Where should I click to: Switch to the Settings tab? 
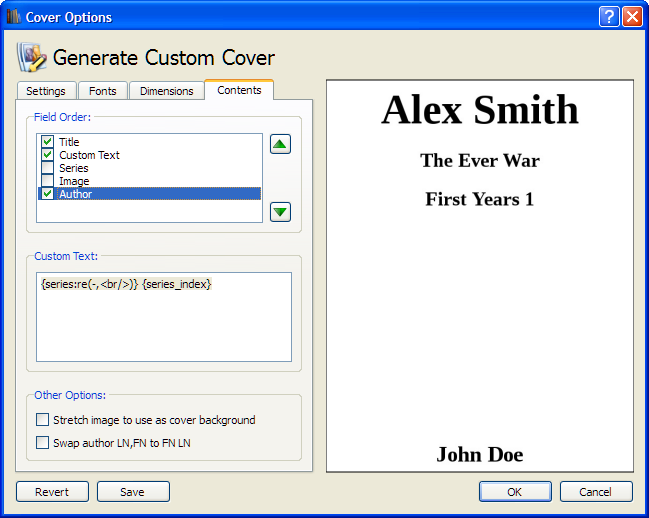(x=46, y=91)
